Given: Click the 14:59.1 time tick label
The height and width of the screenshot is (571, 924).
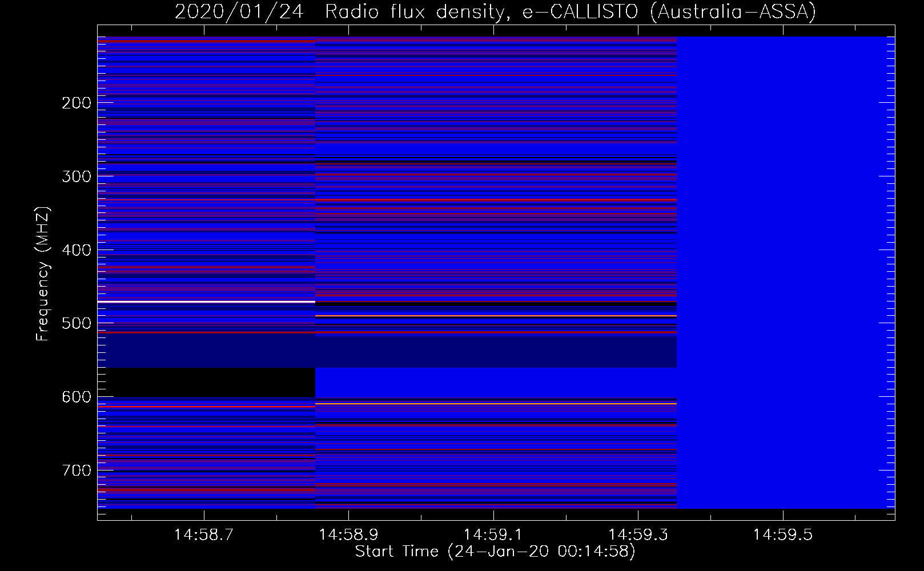Looking at the screenshot, I should point(493,535).
